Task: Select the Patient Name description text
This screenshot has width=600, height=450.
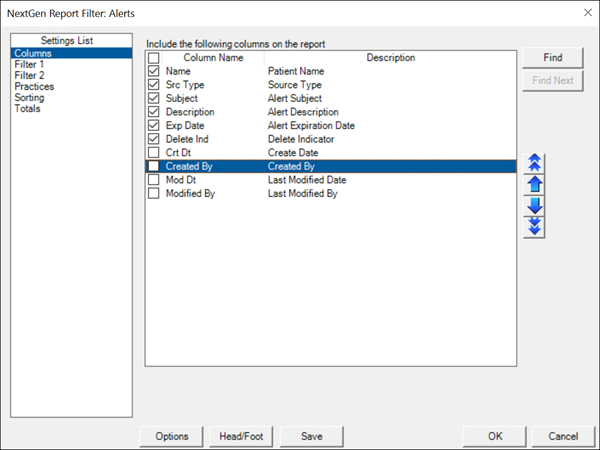Action: [x=296, y=71]
